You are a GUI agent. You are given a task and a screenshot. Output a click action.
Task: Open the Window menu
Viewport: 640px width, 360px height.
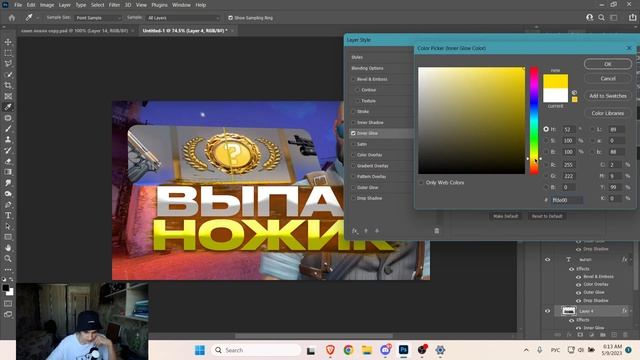coord(181,5)
